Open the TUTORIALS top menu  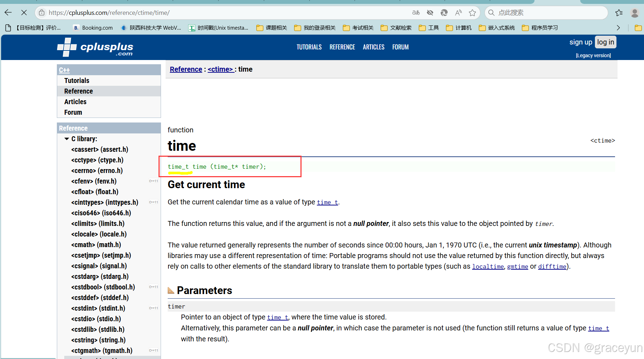[309, 47]
